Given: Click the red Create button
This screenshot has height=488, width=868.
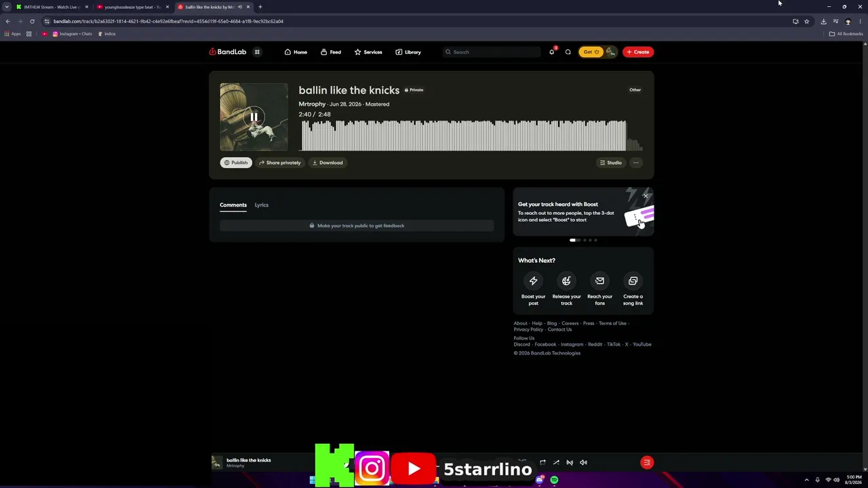Looking at the screenshot, I should (638, 52).
